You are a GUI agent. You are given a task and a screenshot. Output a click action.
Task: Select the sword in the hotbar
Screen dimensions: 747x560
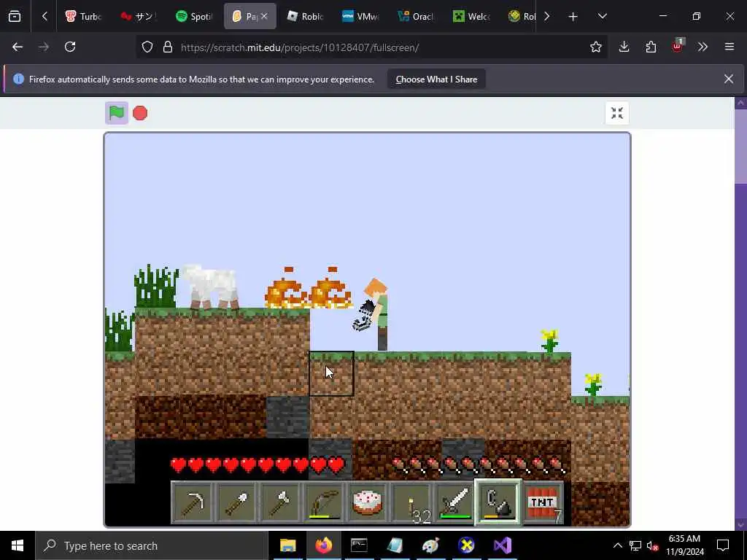[455, 503]
